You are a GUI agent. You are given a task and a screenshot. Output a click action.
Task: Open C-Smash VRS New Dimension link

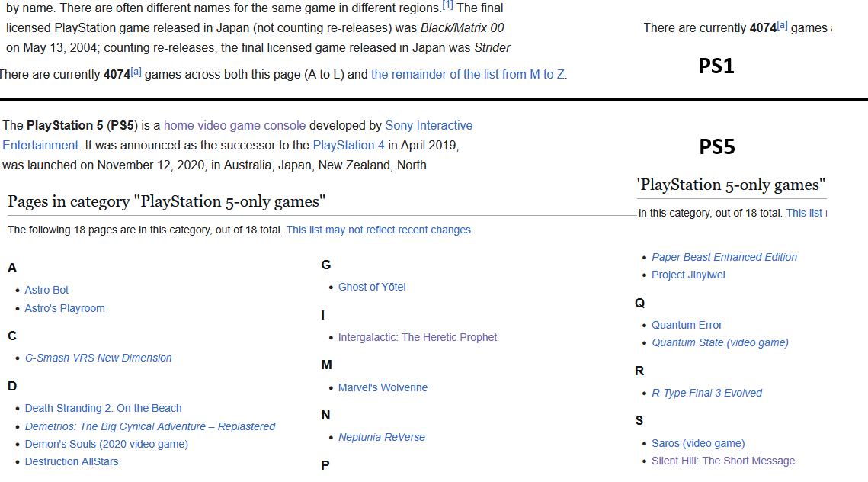[x=98, y=358]
